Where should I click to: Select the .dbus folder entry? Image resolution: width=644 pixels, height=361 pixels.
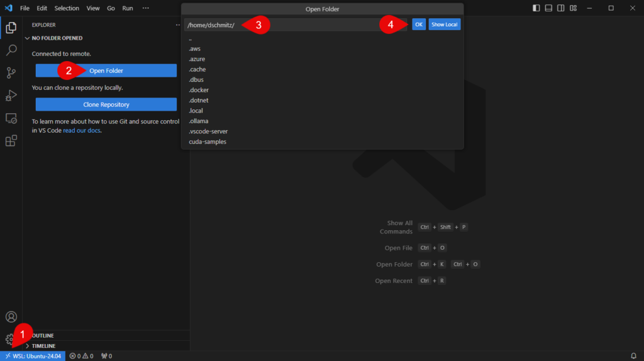(323, 80)
